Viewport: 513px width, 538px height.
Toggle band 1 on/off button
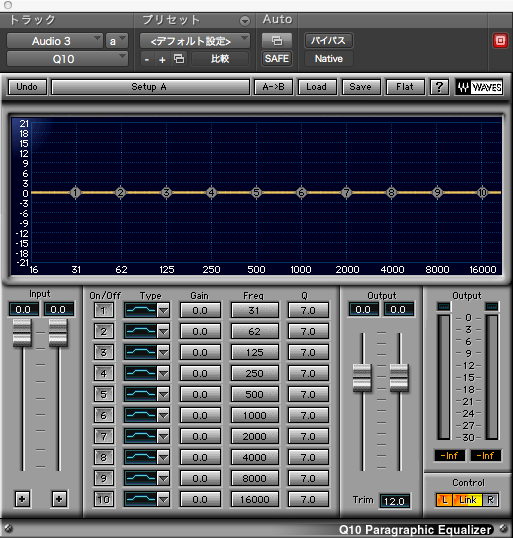pyautogui.click(x=103, y=311)
